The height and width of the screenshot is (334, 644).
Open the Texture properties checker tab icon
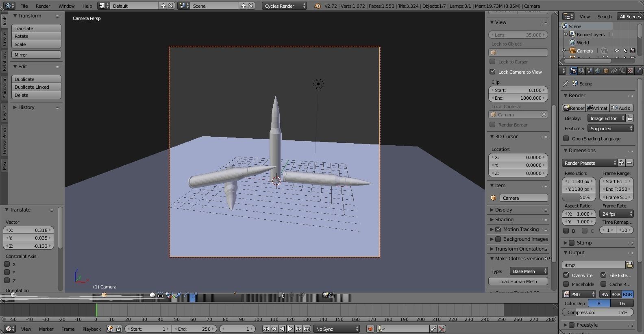click(x=630, y=71)
